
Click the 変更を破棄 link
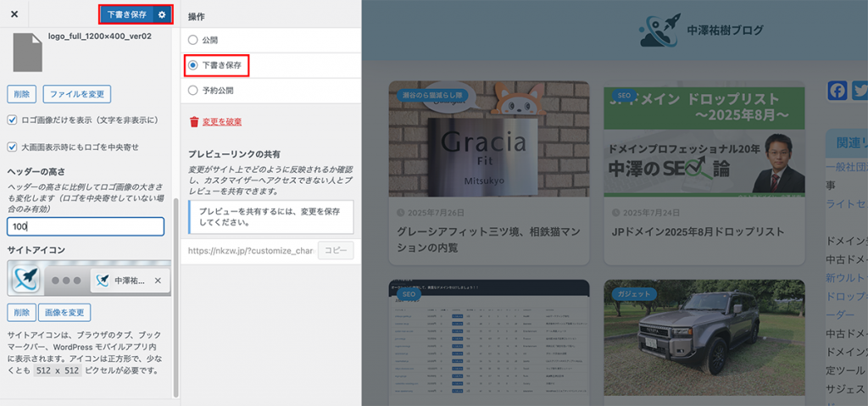click(222, 122)
